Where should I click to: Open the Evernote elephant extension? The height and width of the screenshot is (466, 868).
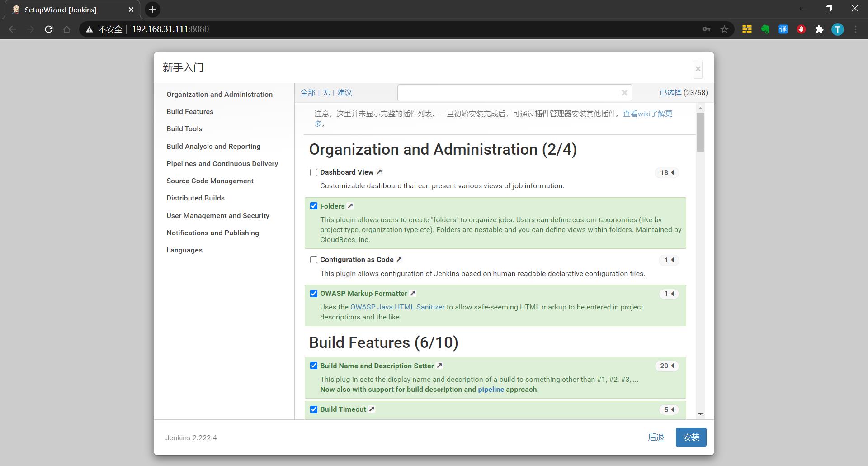click(765, 29)
